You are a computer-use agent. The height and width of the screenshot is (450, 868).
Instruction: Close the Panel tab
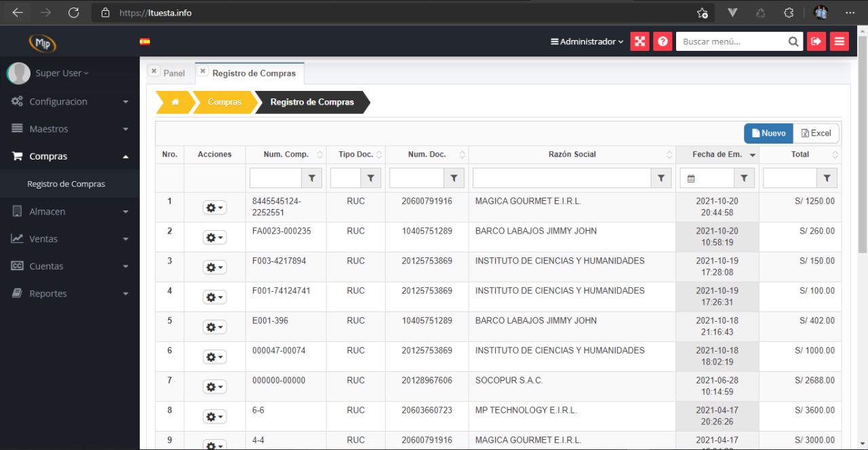[x=154, y=71]
